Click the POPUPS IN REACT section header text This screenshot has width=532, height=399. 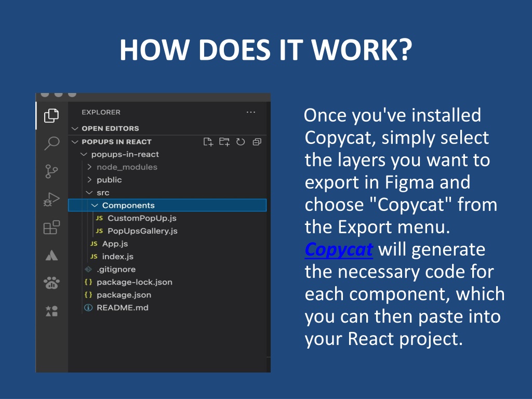116,142
